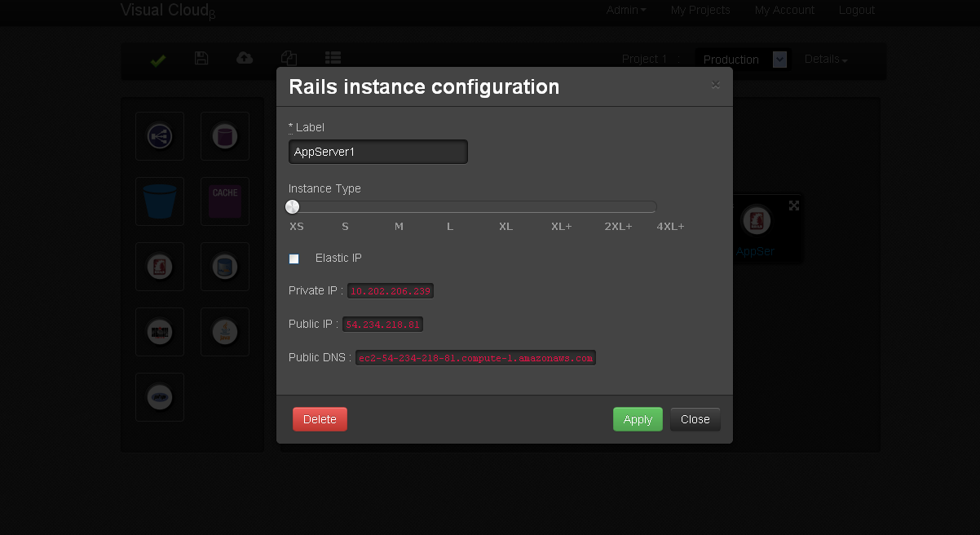Click the green Apply button
The height and width of the screenshot is (535, 980).
tap(638, 419)
